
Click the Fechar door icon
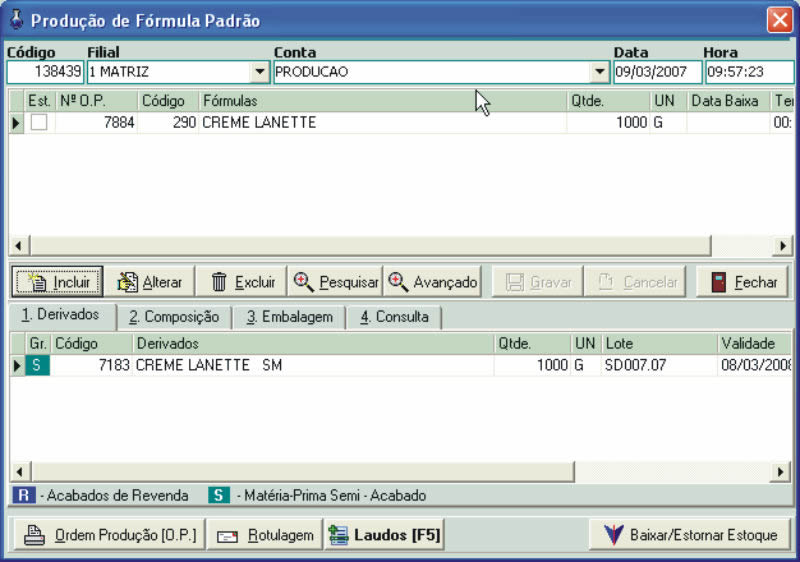(x=718, y=282)
